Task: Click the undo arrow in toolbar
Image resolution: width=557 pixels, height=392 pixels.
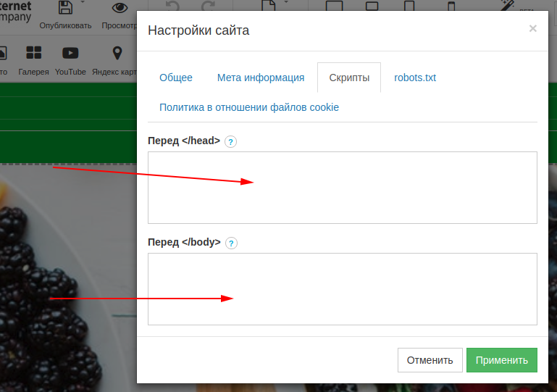Action: point(172,7)
